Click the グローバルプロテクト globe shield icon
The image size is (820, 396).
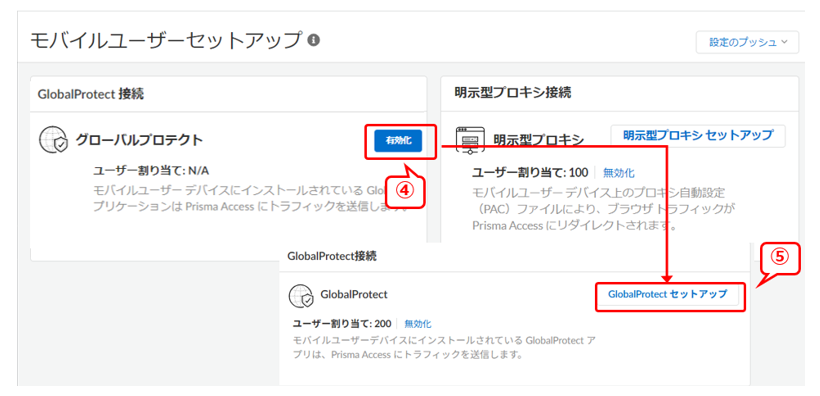[x=53, y=140]
